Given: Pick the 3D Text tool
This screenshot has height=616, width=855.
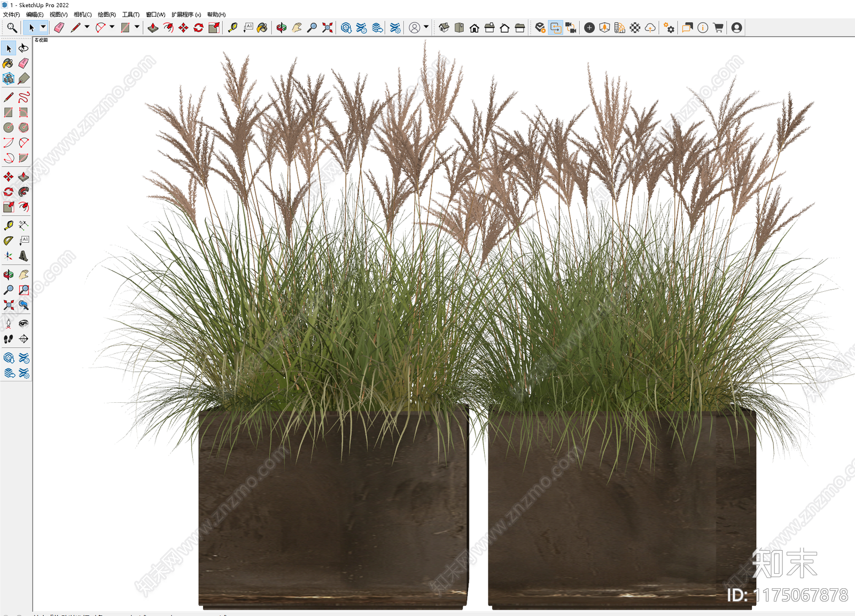Looking at the screenshot, I should pyautogui.click(x=24, y=256).
